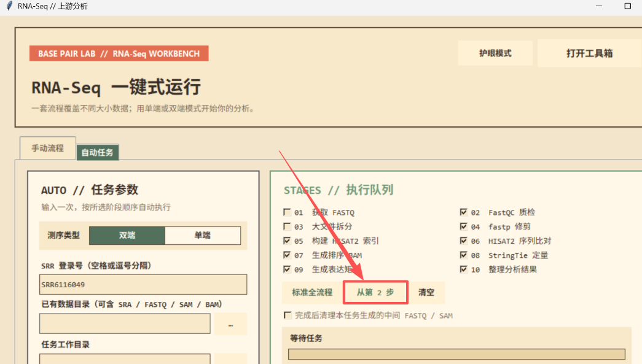Focus the 任务工作目录 path field
The width and height of the screenshot is (642, 364).
tap(125, 358)
